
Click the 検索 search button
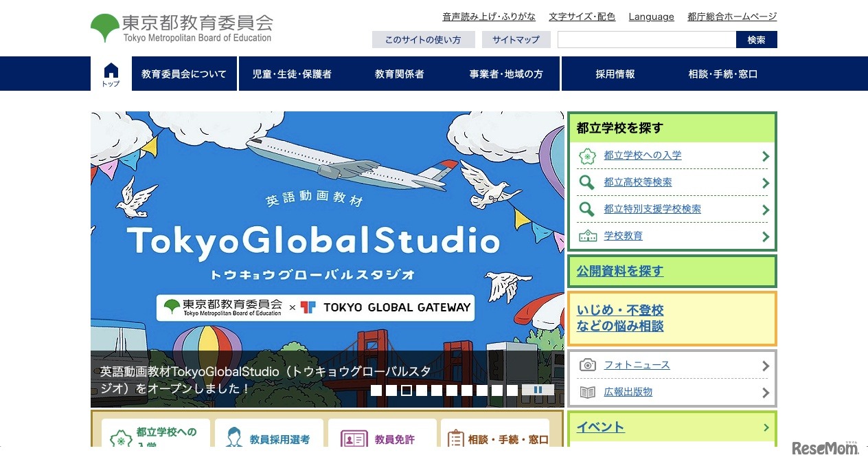pos(755,39)
